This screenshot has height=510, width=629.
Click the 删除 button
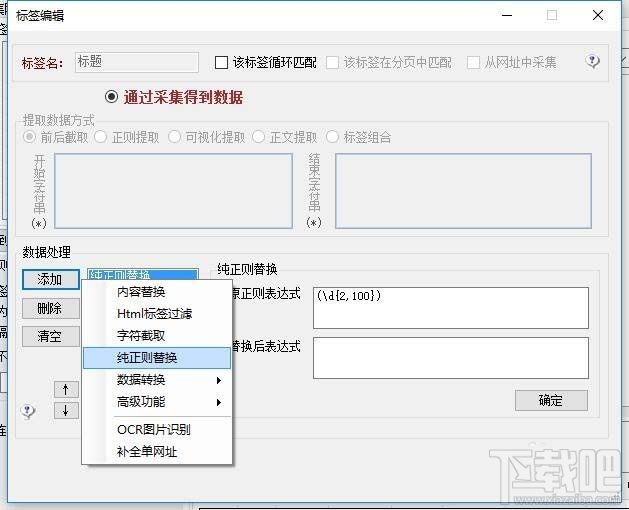pos(51,308)
